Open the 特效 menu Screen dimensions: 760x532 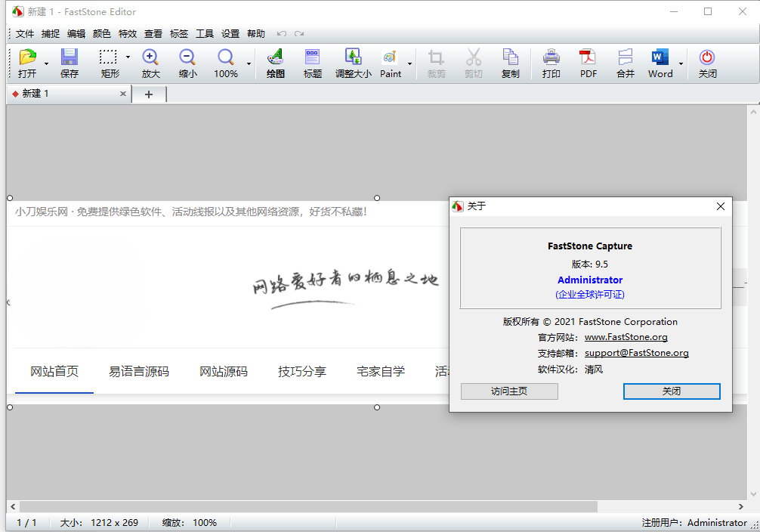(128, 33)
